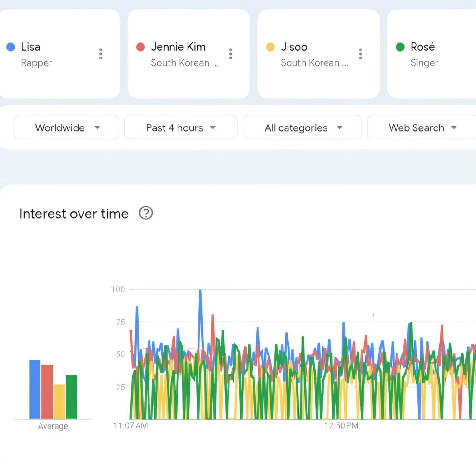Click the green average bar for Rosé

(x=71, y=397)
